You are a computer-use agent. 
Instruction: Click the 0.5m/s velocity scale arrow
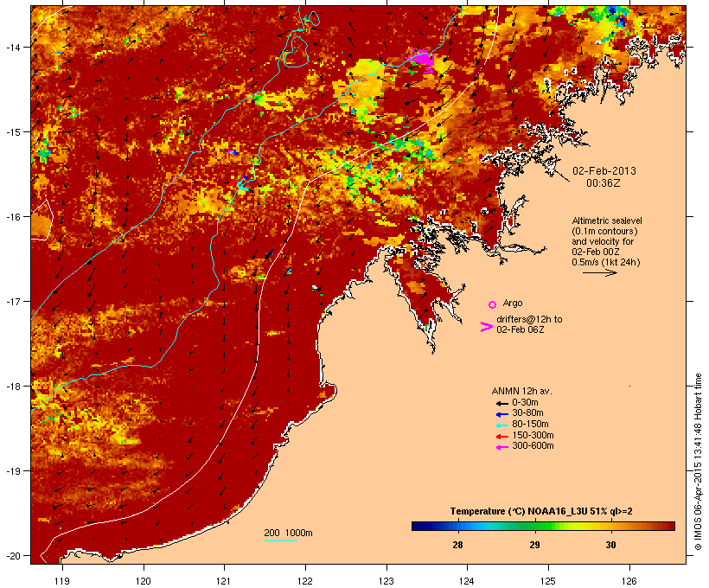click(x=599, y=272)
